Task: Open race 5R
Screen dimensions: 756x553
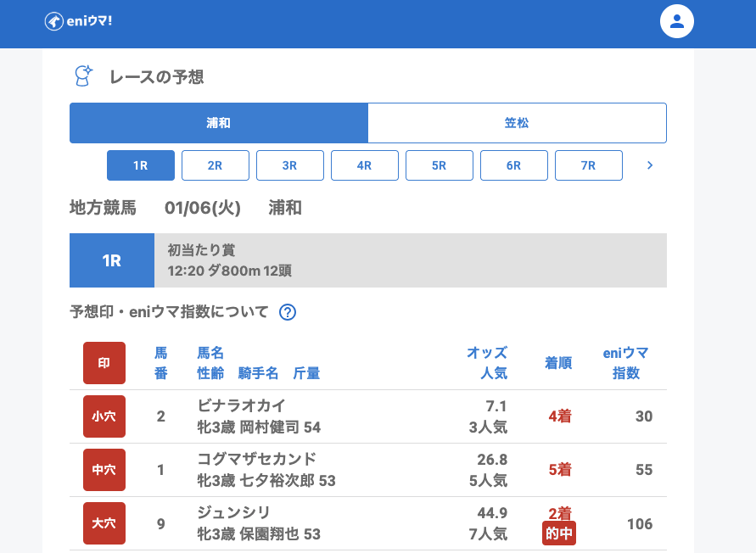Action: click(440, 165)
